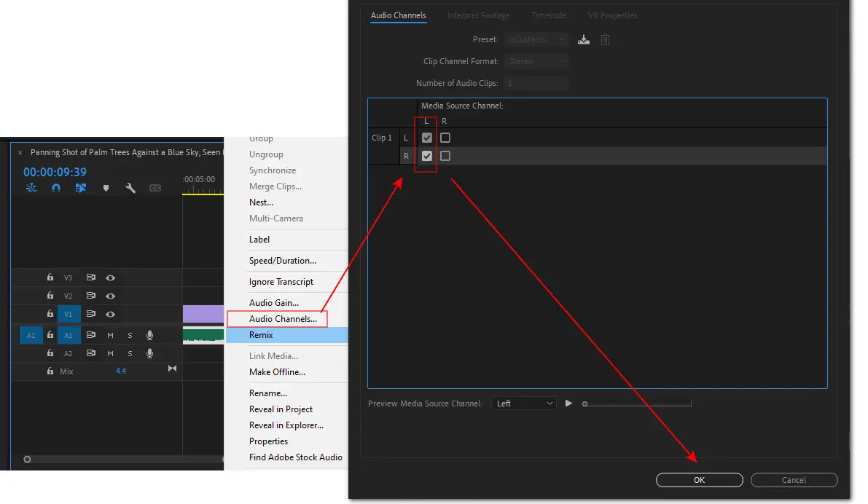The width and height of the screenshot is (868, 504).
Task: Switch to the Audio Channels tab
Action: [398, 15]
